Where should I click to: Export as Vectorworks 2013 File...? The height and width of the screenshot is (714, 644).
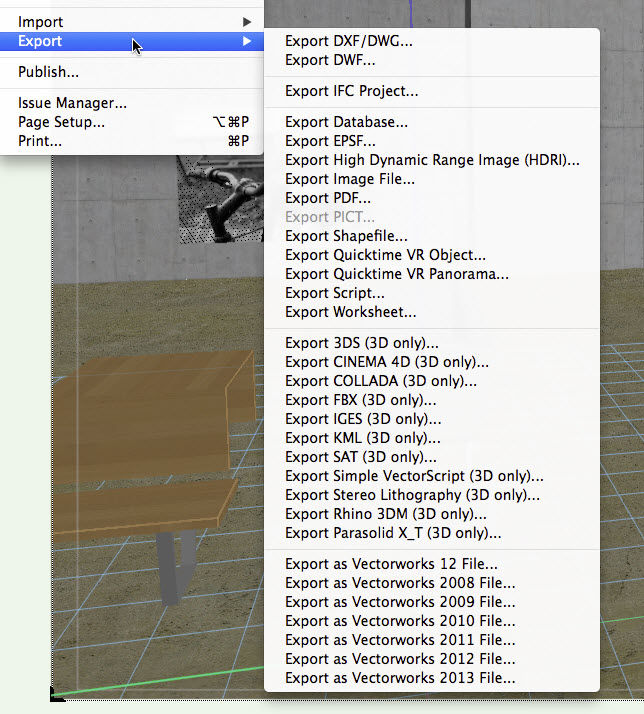tap(432, 678)
